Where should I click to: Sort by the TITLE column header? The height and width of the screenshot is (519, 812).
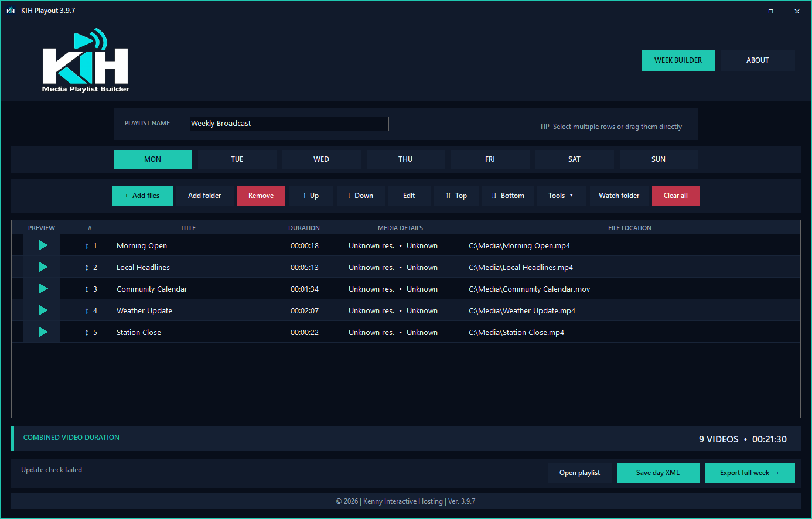(188, 228)
